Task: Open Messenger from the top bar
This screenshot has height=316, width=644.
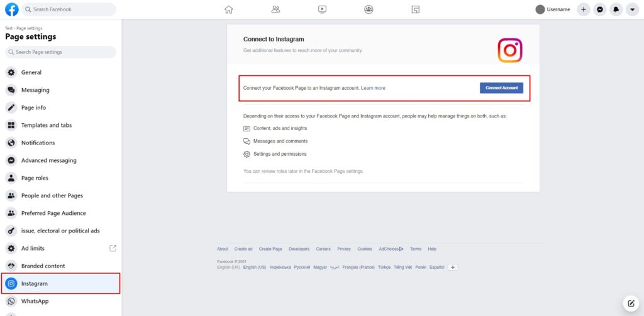Action: point(600,9)
